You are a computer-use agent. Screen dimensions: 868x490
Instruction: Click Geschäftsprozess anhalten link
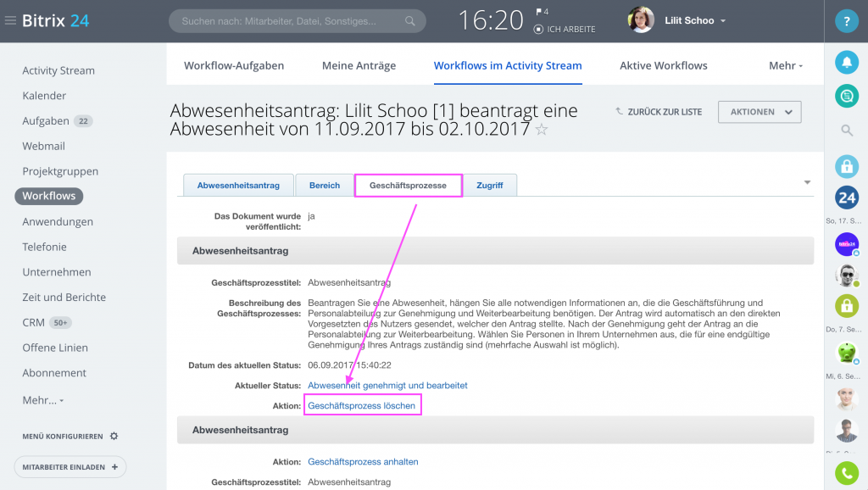tap(363, 462)
